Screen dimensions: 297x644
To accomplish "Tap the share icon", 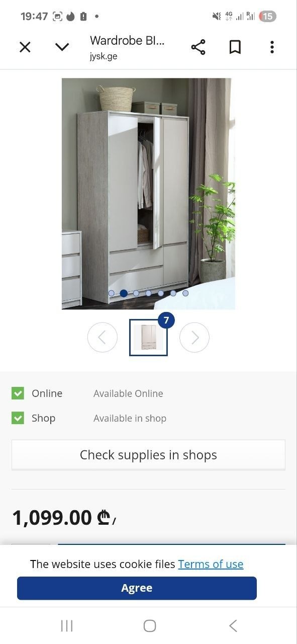I will 198,47.
